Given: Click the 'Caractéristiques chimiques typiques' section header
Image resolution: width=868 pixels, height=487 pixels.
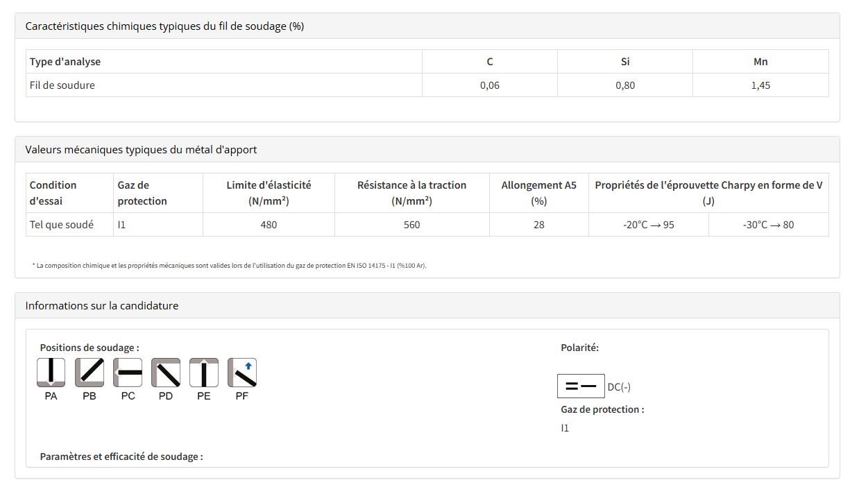Looking at the screenshot, I should tap(164, 26).
